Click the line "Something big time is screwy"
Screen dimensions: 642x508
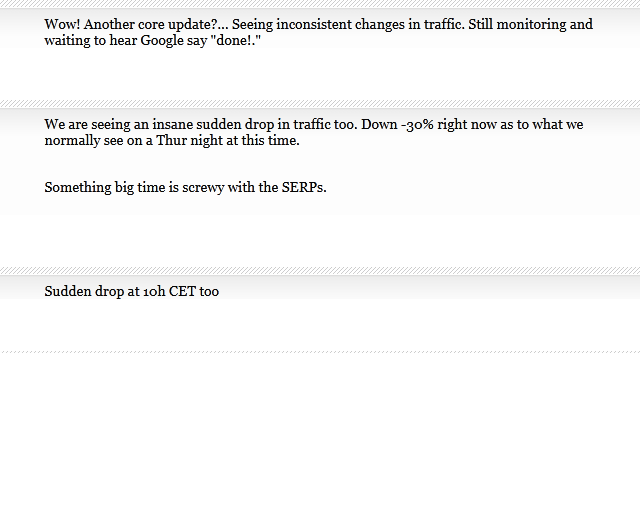[x=185, y=187]
